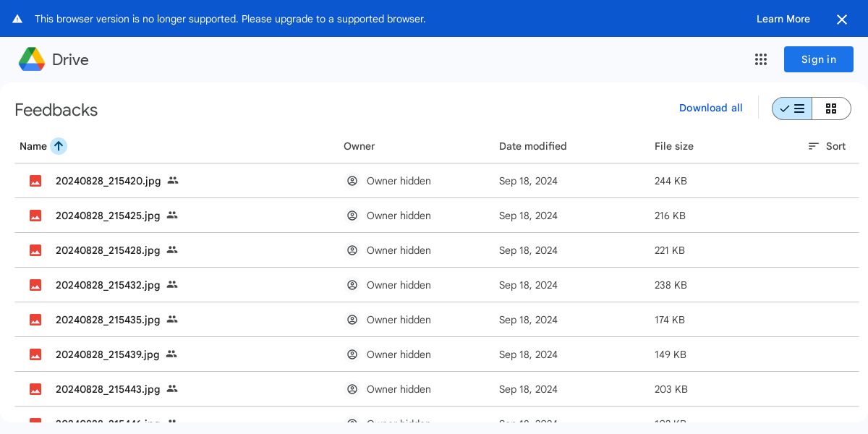Click the shared icon beside 20240828_215439.jpg
The height and width of the screenshot is (434, 868).
(171, 354)
